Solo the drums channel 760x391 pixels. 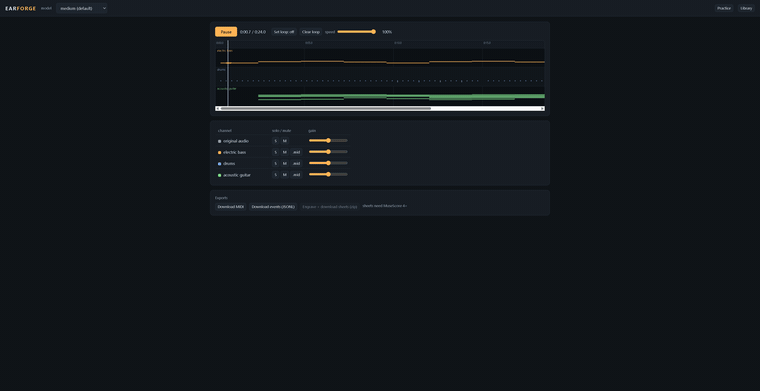275,163
